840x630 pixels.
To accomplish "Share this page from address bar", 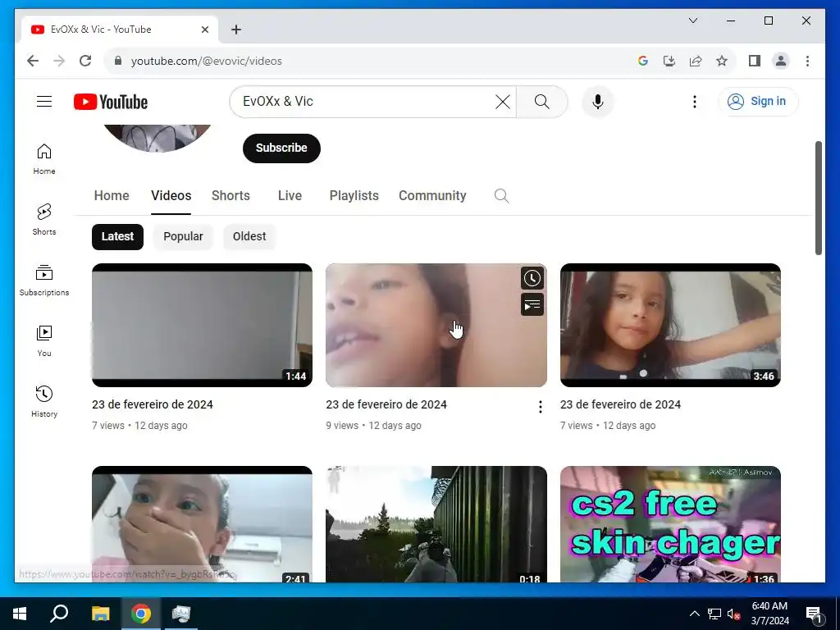I will (x=696, y=61).
